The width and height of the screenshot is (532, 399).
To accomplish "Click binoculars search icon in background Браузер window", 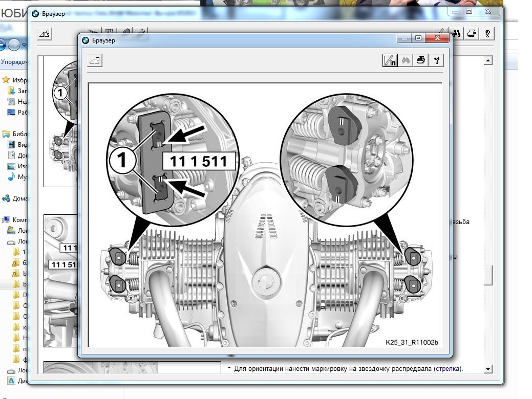I will pos(456,34).
